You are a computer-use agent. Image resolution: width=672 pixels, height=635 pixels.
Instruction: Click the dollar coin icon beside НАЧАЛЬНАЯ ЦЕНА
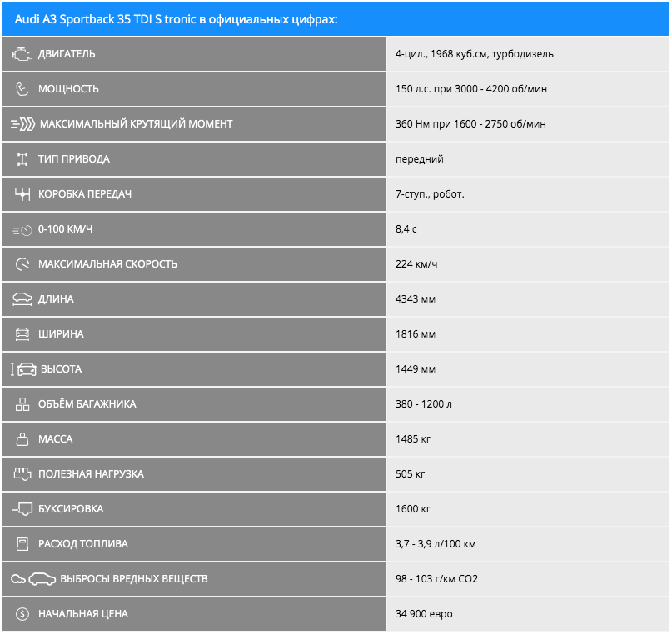(x=22, y=614)
